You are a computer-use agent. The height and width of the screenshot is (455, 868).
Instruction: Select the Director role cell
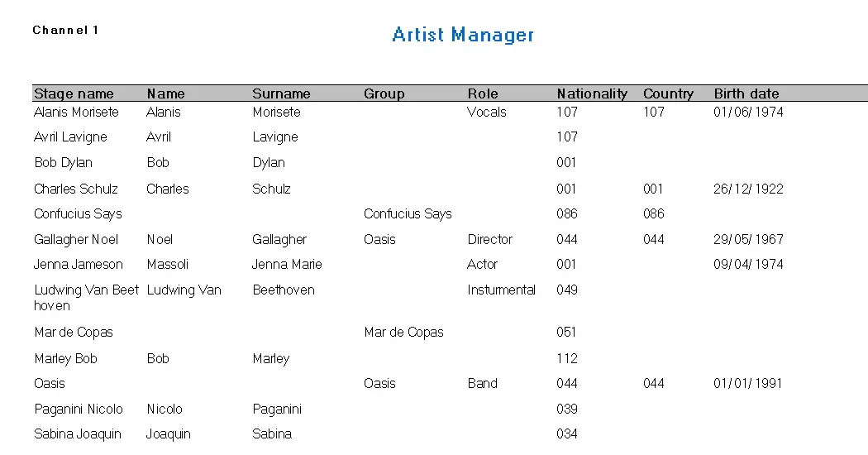point(489,240)
